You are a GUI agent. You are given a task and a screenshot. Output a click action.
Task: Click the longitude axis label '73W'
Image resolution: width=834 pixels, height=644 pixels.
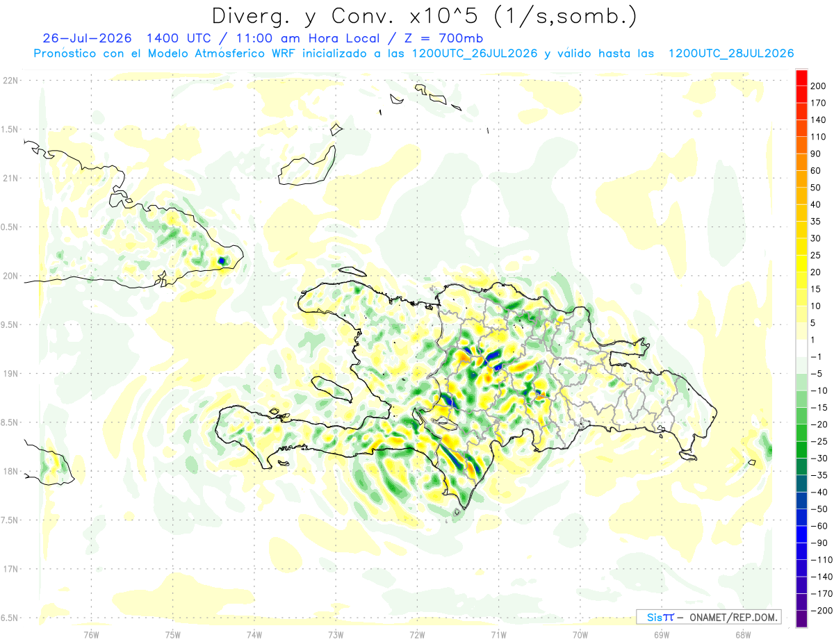pyautogui.click(x=336, y=635)
